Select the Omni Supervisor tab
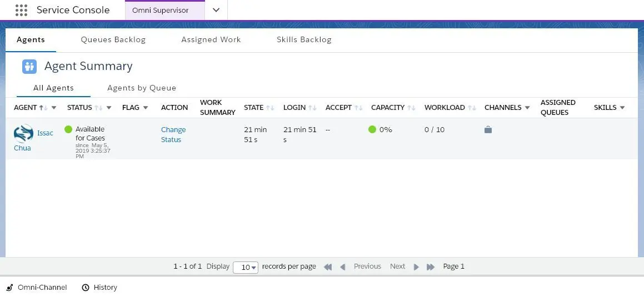 [164, 10]
